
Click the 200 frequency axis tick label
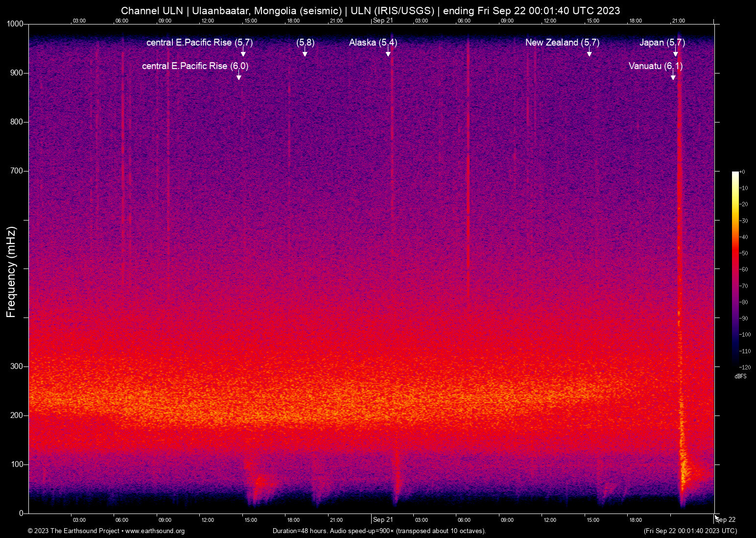[x=17, y=416]
